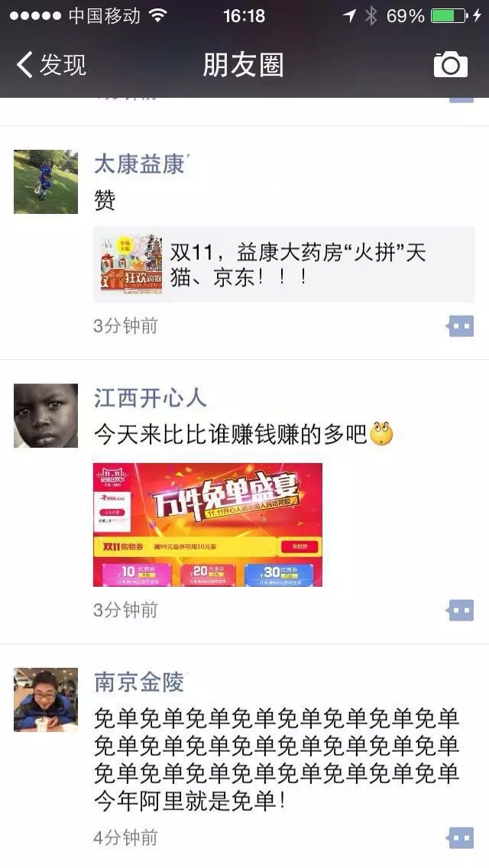Open 南京金陵 profile avatar
The width and height of the screenshot is (489, 868).
tap(46, 700)
